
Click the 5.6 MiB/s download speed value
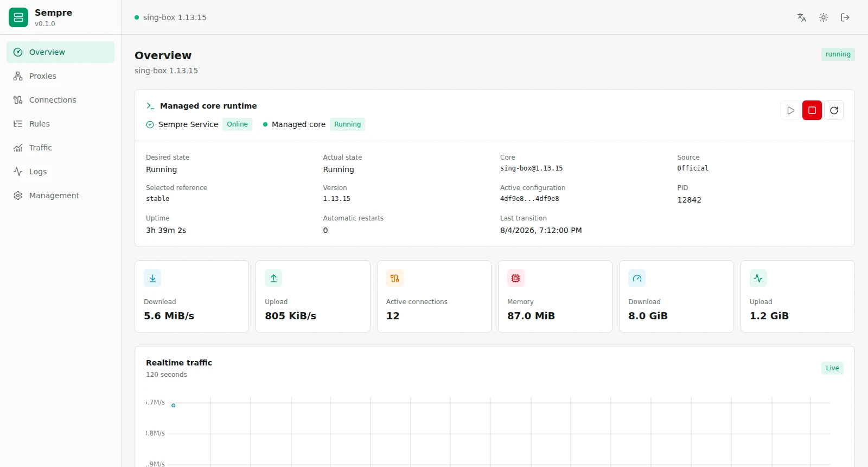tap(169, 316)
